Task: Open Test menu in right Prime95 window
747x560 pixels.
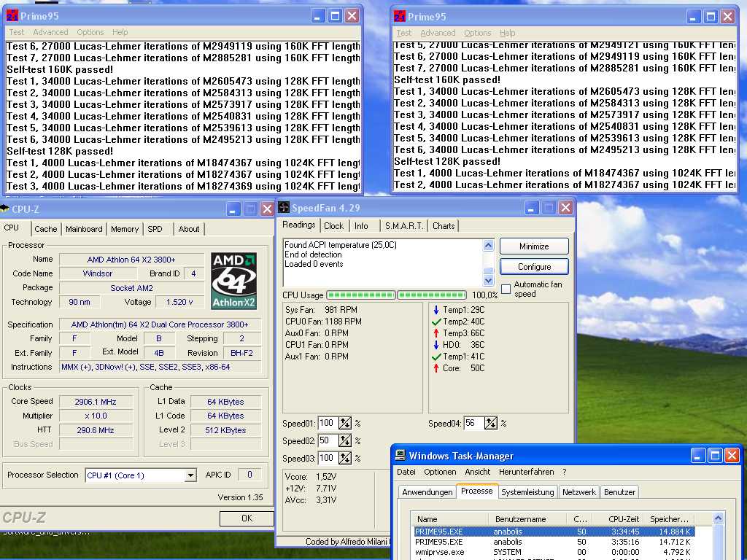Action: (x=403, y=33)
